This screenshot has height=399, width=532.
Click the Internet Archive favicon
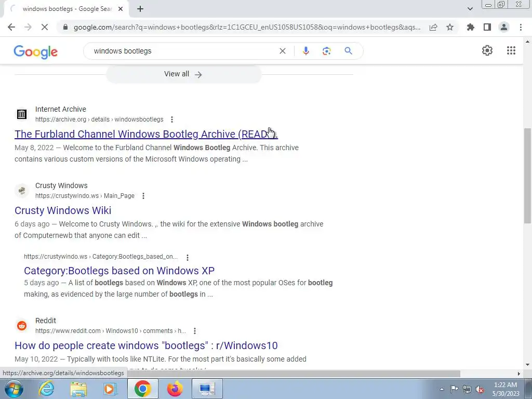tap(22, 114)
